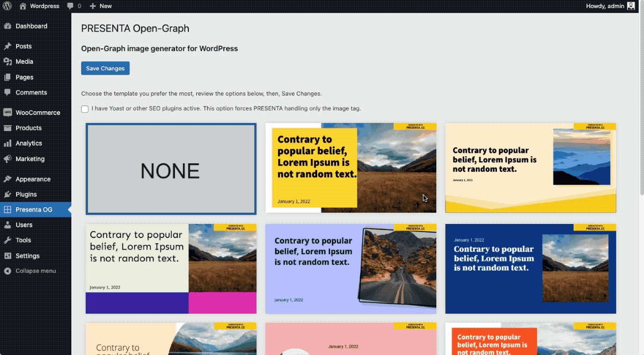Click the Settings sliders icon

[x=8, y=256]
